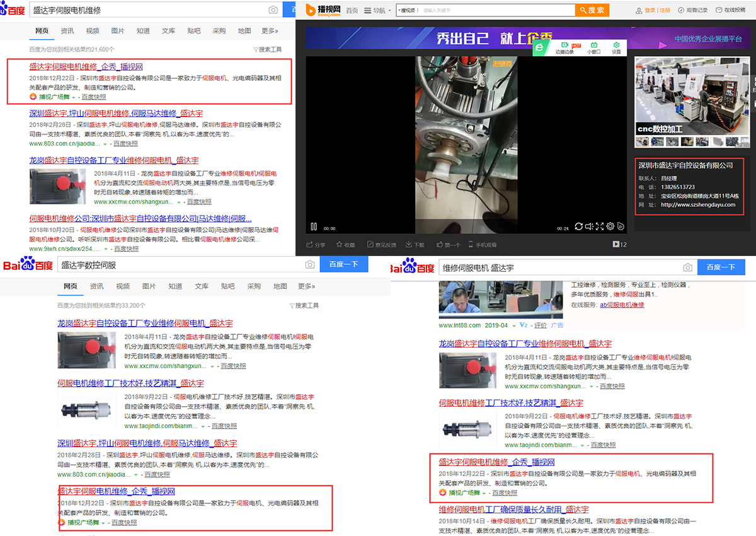Click the 播视 logo icon in player controls
This screenshot has width=756, height=536.
620,226
